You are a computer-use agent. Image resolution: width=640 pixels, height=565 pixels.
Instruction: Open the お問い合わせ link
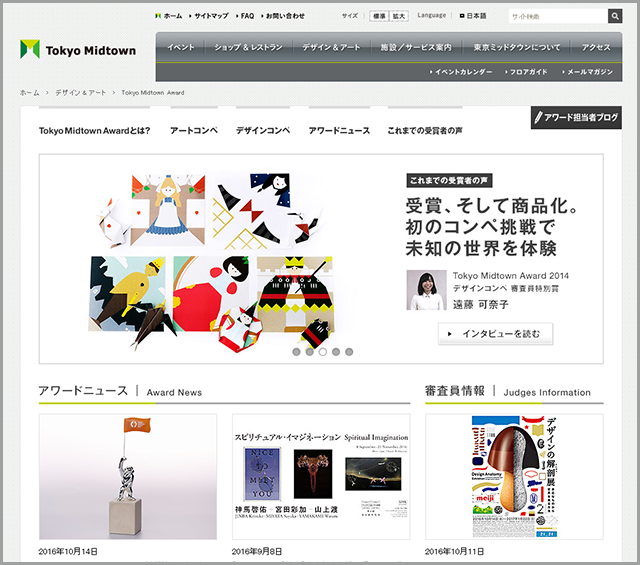(283, 16)
